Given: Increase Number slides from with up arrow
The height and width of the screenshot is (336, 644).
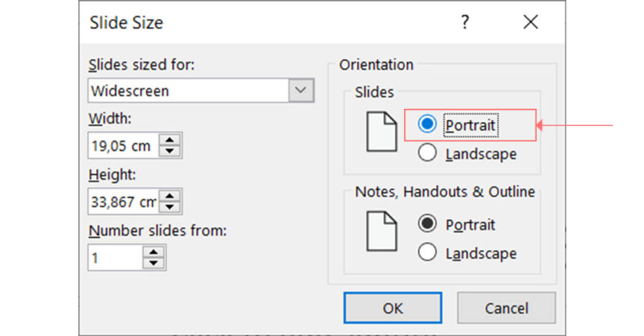Looking at the screenshot, I should click(154, 252).
